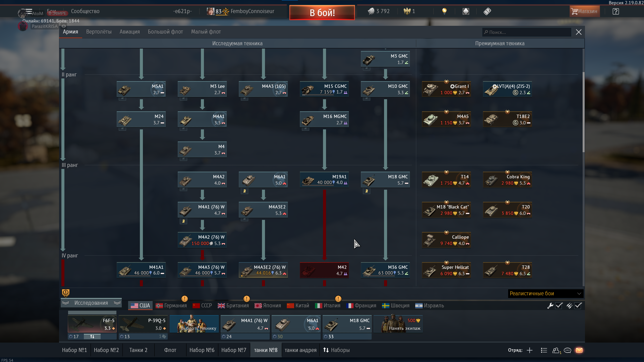The width and height of the screenshot is (644, 362).
Task: Select the premium T28 card
Action: [x=507, y=270]
